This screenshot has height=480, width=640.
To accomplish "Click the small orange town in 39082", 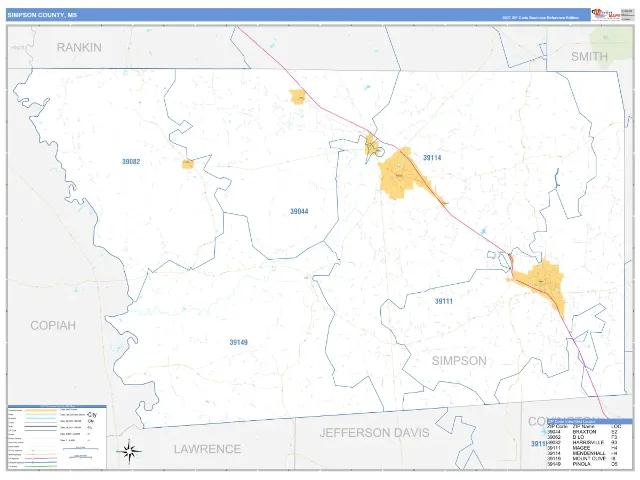I will [188, 164].
